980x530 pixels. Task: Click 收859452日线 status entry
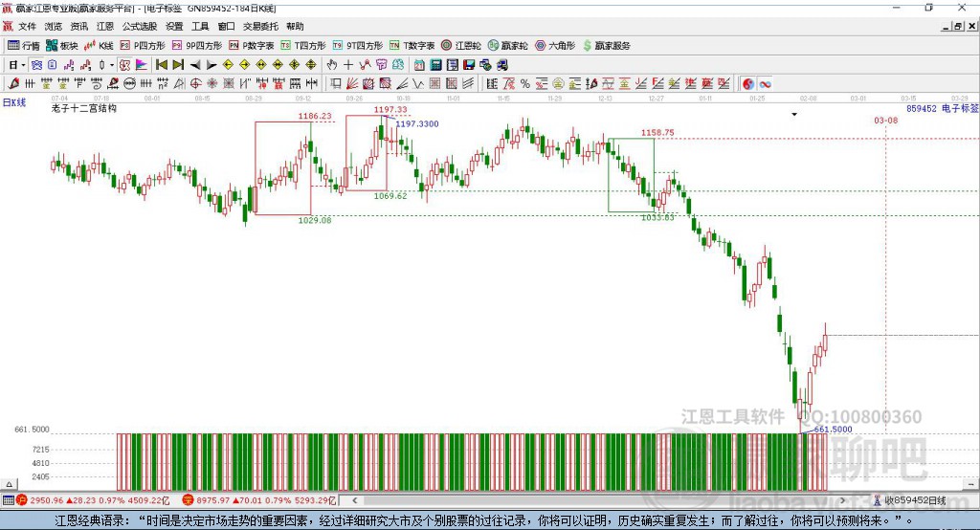point(910,500)
